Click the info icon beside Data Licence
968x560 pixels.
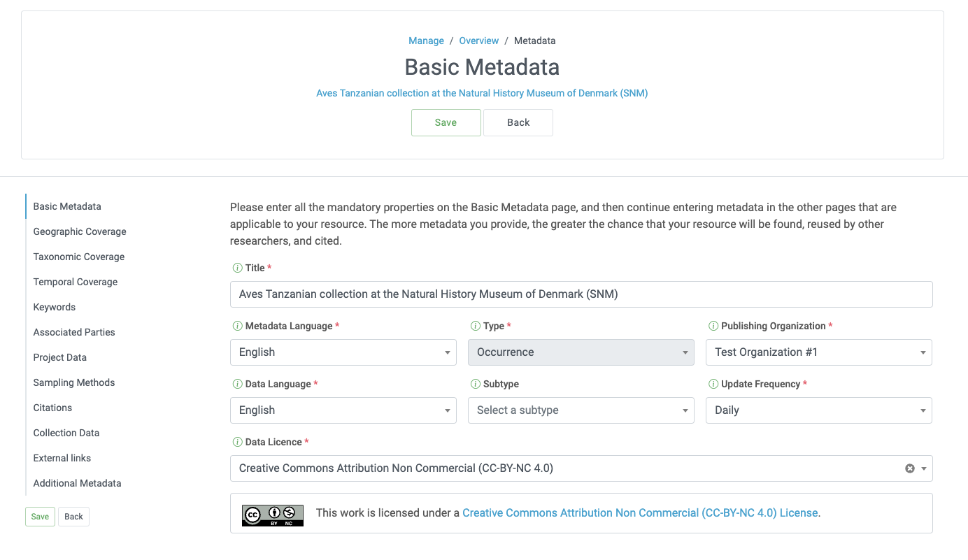[x=237, y=443]
